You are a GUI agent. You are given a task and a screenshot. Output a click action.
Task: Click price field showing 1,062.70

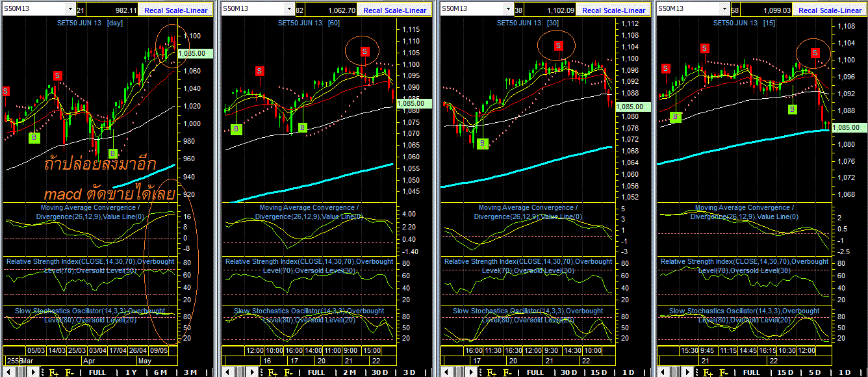(x=332, y=10)
